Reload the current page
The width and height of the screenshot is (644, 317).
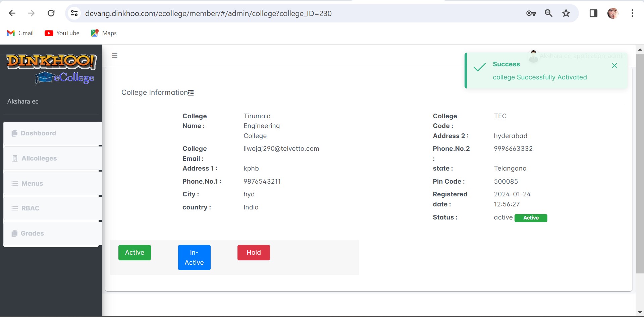51,13
